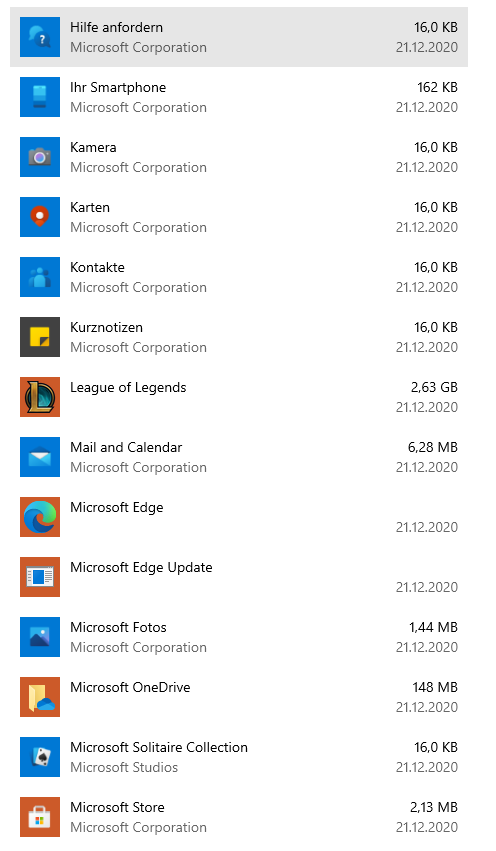Select Microsoft Solitaire Collection entry text
Screen dimensions: 496x851
tap(159, 747)
